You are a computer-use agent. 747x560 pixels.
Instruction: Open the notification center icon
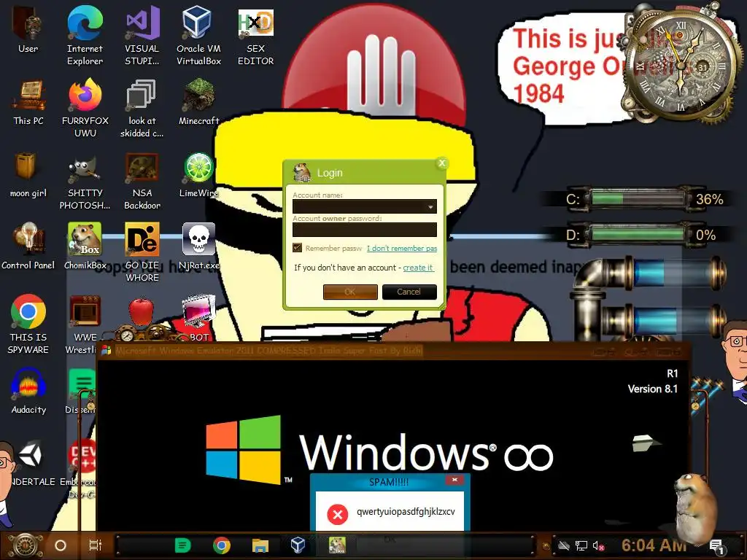pyautogui.click(x=716, y=547)
